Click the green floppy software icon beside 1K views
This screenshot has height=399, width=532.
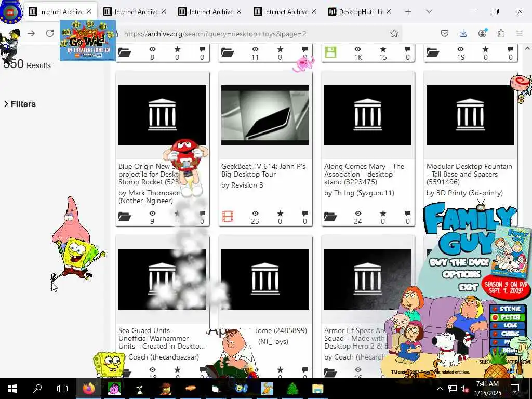pyautogui.click(x=330, y=52)
